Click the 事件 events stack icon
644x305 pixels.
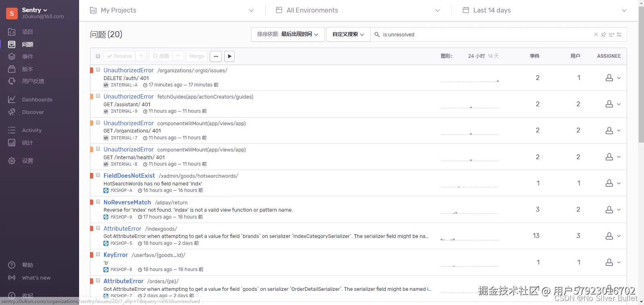12,57
